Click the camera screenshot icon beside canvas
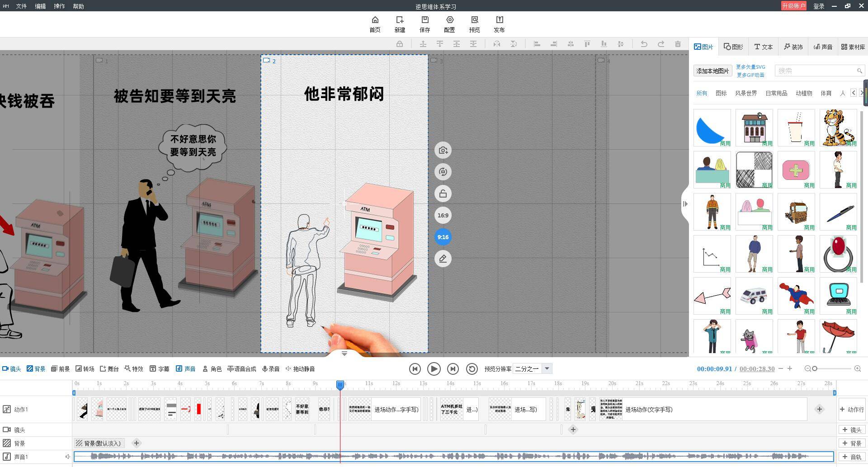Screen dimensions: 868x467 coord(443,151)
